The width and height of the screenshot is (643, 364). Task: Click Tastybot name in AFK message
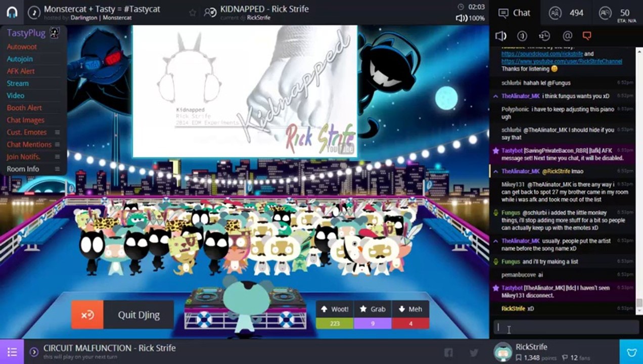[x=512, y=151]
